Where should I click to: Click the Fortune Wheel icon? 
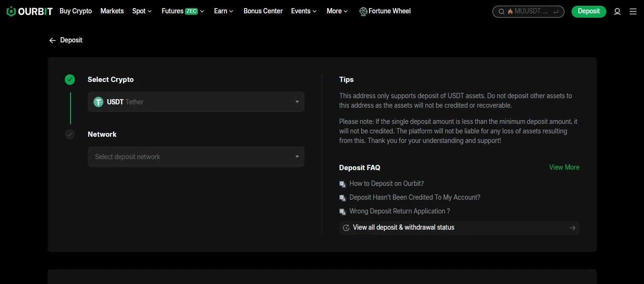point(363,11)
